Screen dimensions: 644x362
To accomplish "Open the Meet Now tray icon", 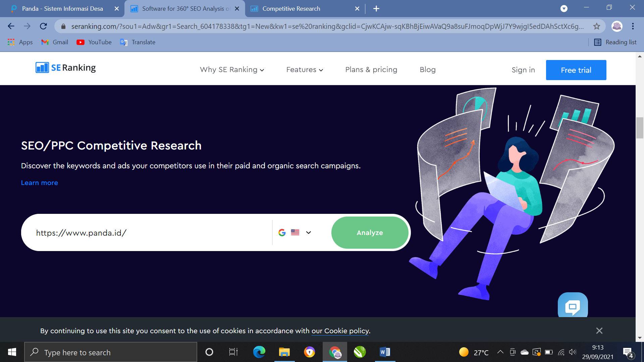I will click(x=513, y=352).
